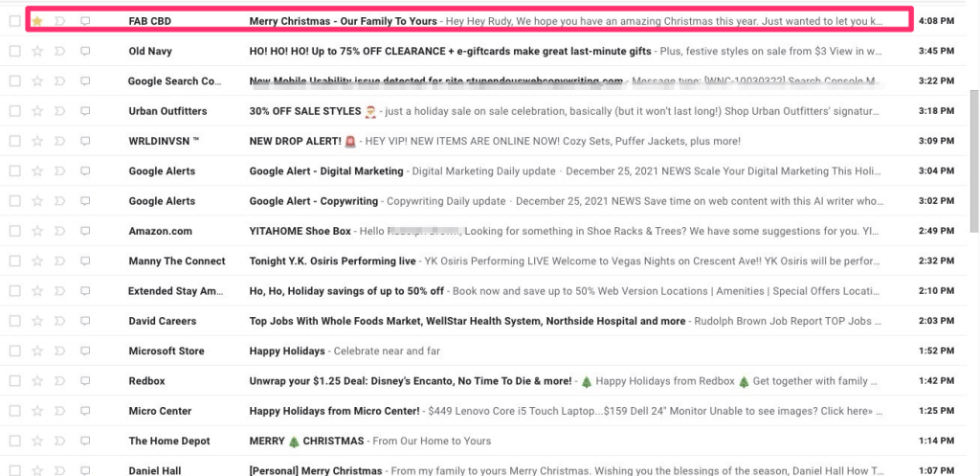The image size is (980, 476).
Task: Unstar the FAB CBD email
Action: click(37, 21)
